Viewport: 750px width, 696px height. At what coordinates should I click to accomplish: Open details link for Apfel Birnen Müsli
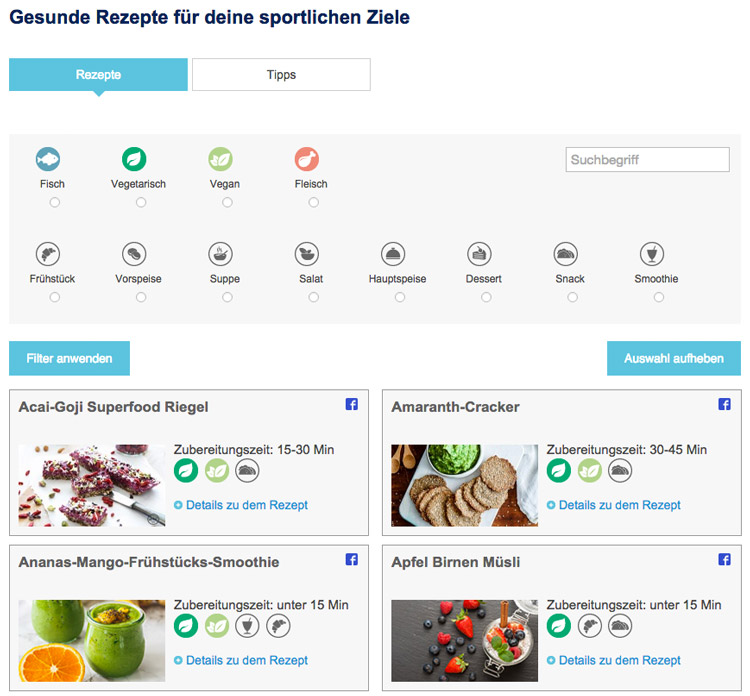pos(619,661)
